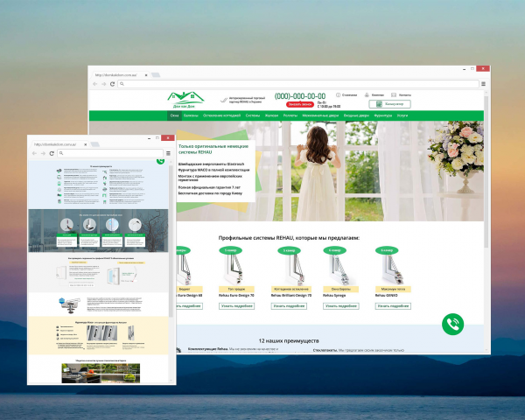
Task: Open the hamburger menu of the small browser window
Action: (168, 153)
